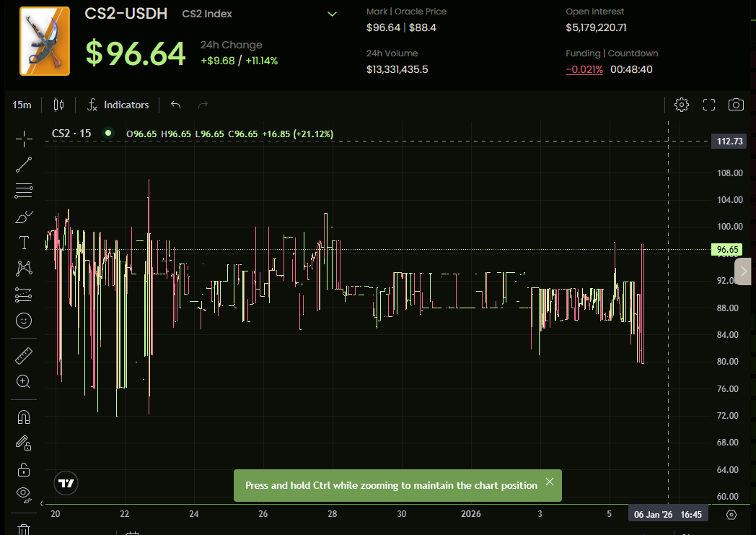Click the small left arrow at chart bottom-left
Image resolution: width=756 pixels, height=535 pixels.
[x=42, y=504]
